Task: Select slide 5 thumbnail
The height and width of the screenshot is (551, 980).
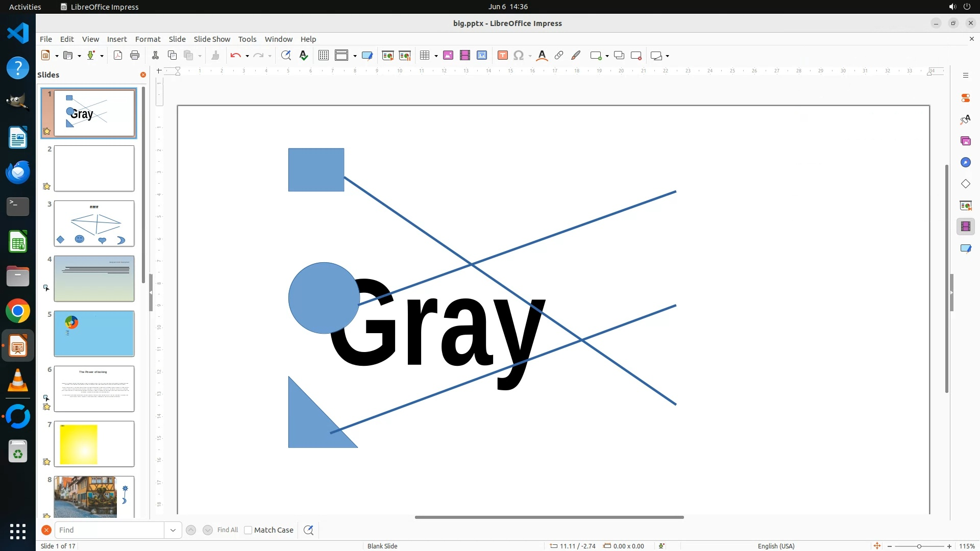Action: pyautogui.click(x=94, y=334)
